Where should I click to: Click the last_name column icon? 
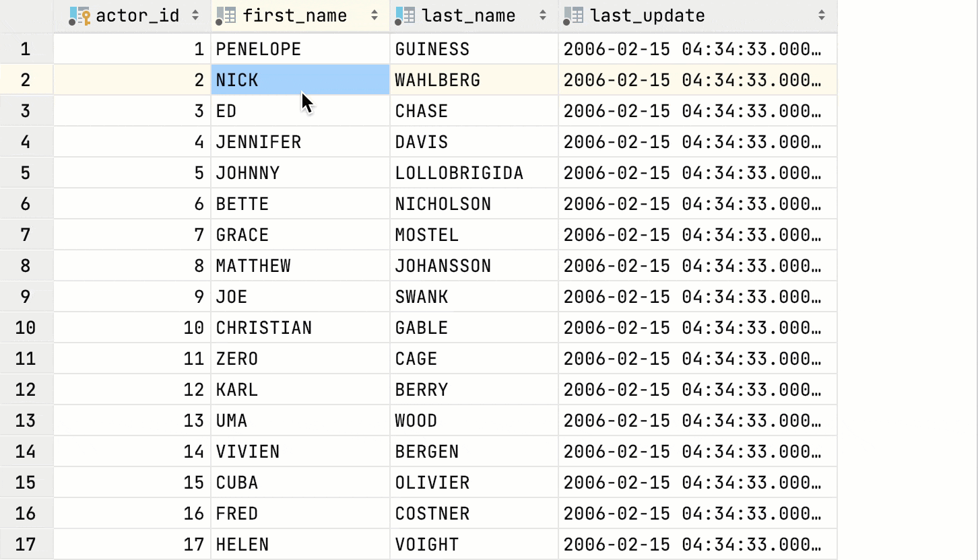[x=405, y=16]
